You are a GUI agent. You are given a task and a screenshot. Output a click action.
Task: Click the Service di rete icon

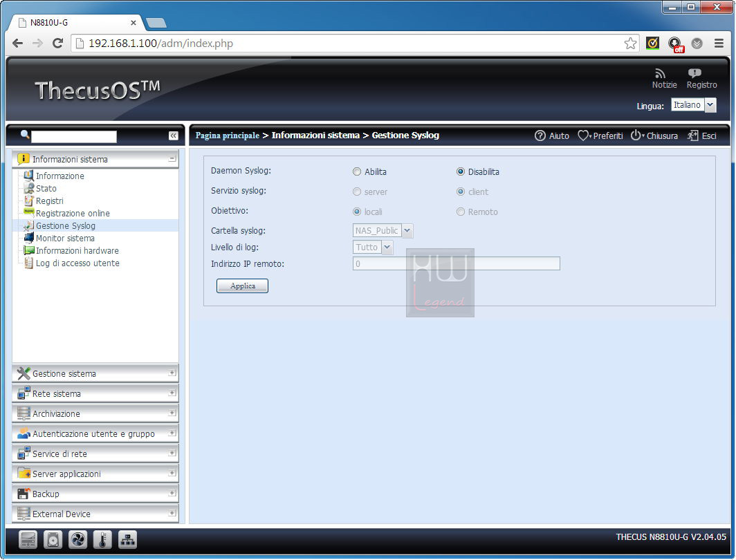pos(24,453)
